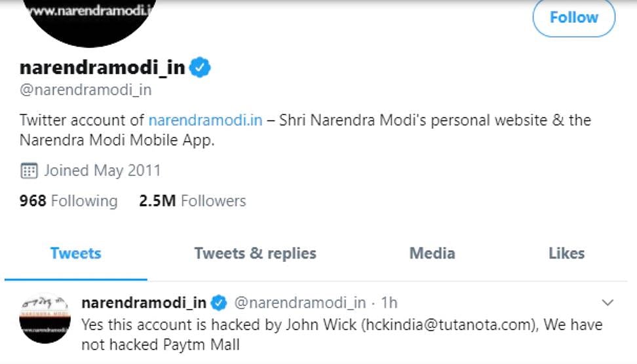The image size is (637, 364).
Task: View the 2.5M Followers list
Action: pyautogui.click(x=192, y=201)
